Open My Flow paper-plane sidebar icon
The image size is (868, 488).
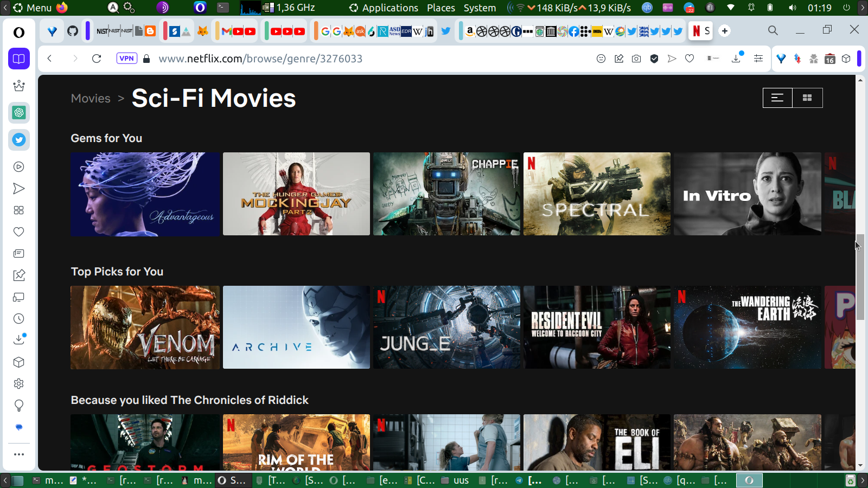tap(19, 189)
